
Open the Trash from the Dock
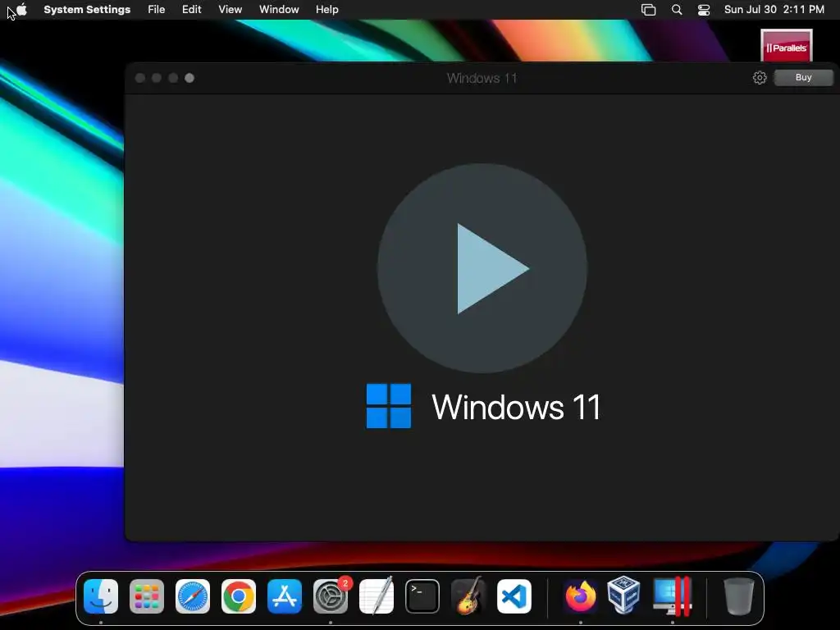(x=739, y=596)
